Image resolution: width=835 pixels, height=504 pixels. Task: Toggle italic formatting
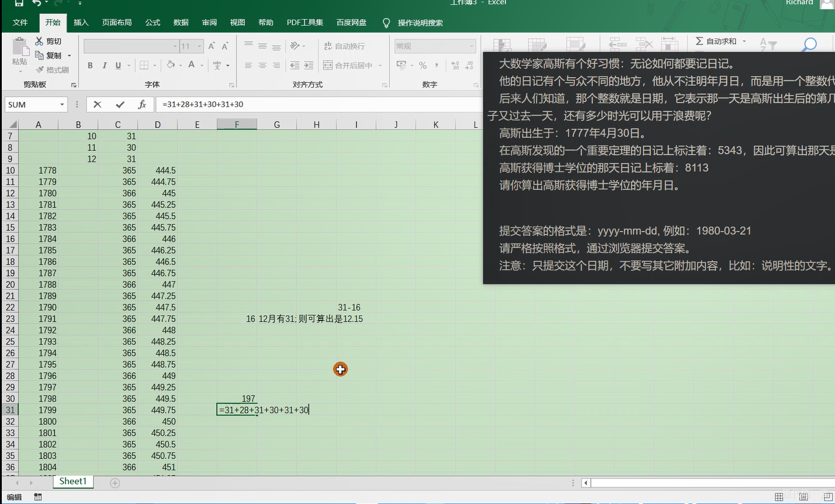coord(104,65)
